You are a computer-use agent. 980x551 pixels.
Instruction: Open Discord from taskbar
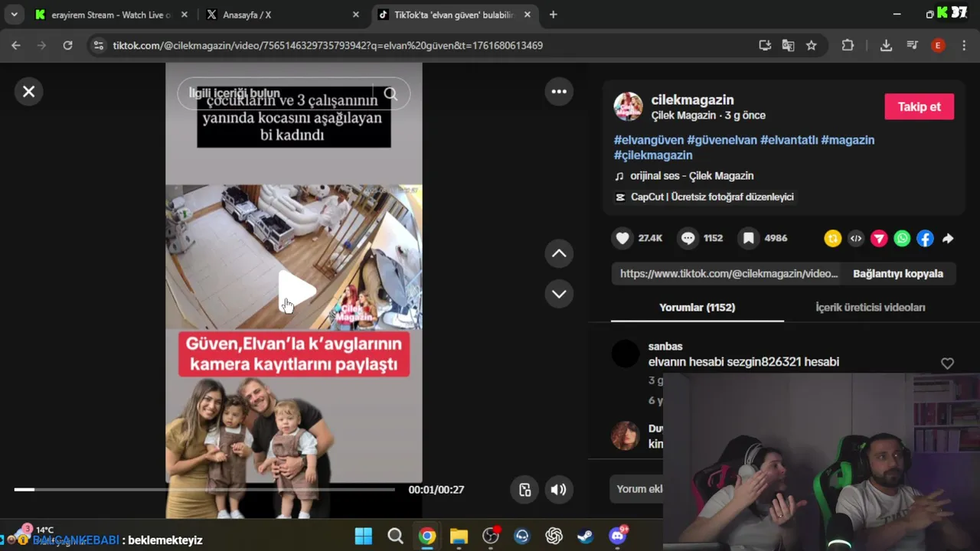pyautogui.click(x=617, y=536)
